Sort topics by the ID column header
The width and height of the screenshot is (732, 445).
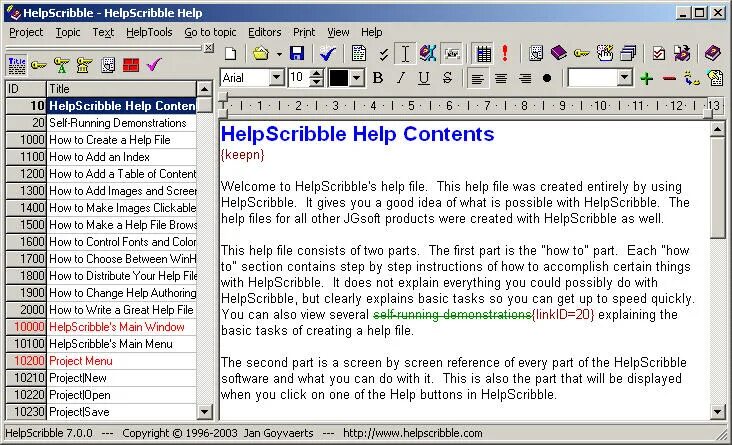tap(26, 89)
